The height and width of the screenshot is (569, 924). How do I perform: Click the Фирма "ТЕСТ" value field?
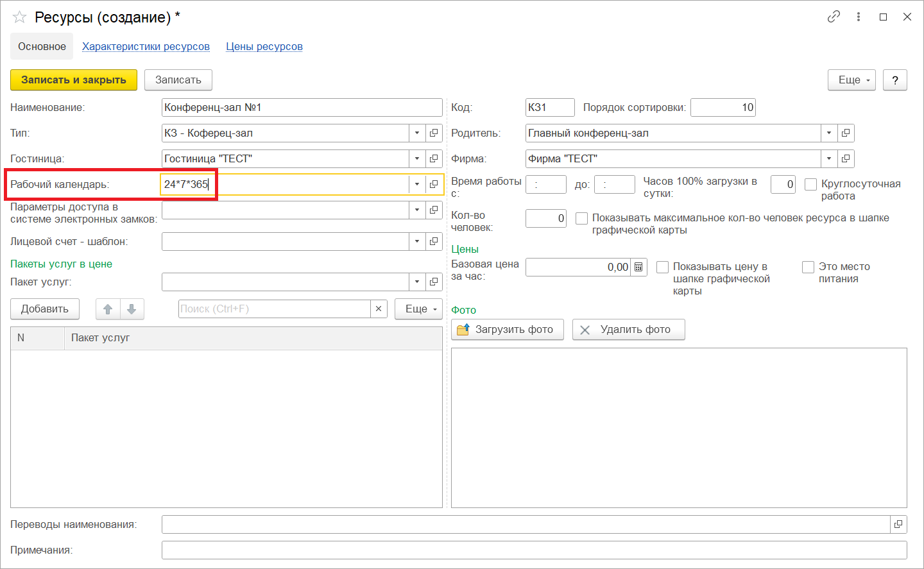(674, 158)
